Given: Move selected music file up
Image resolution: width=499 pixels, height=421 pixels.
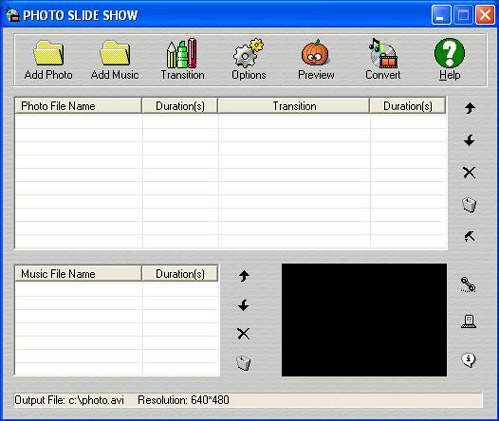Looking at the screenshot, I should coord(244,276).
